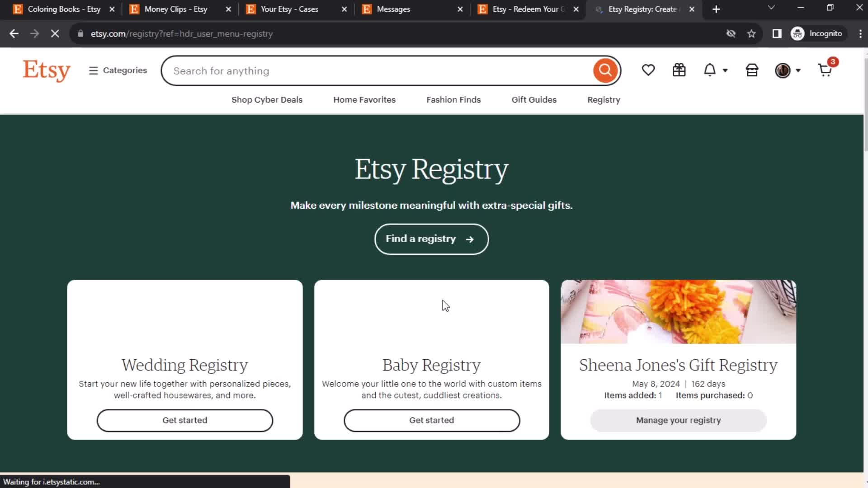Click the gift wrapping icon
This screenshot has height=488, width=868.
(679, 70)
